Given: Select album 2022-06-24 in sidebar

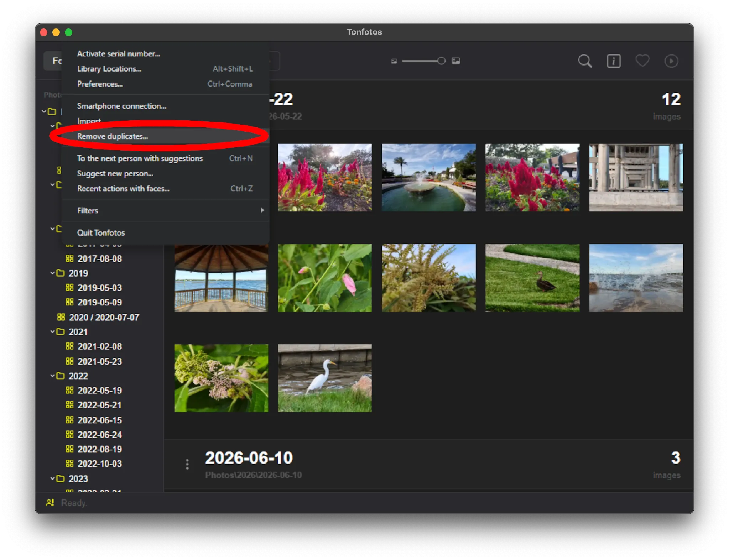Looking at the screenshot, I should coord(100,435).
